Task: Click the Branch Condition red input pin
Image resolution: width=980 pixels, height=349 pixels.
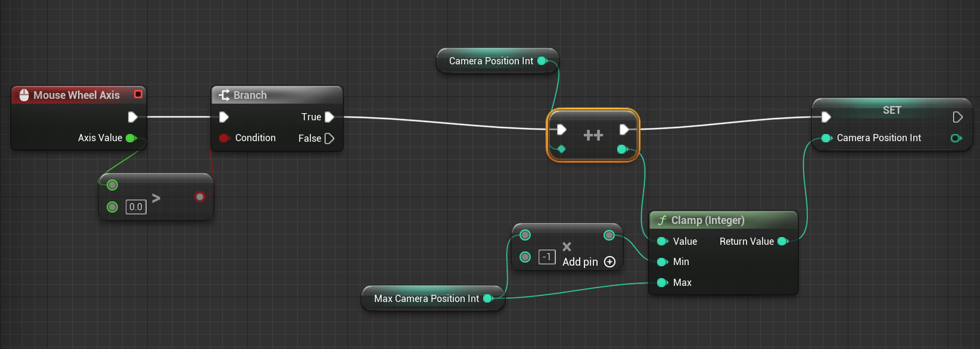Action: 224,138
